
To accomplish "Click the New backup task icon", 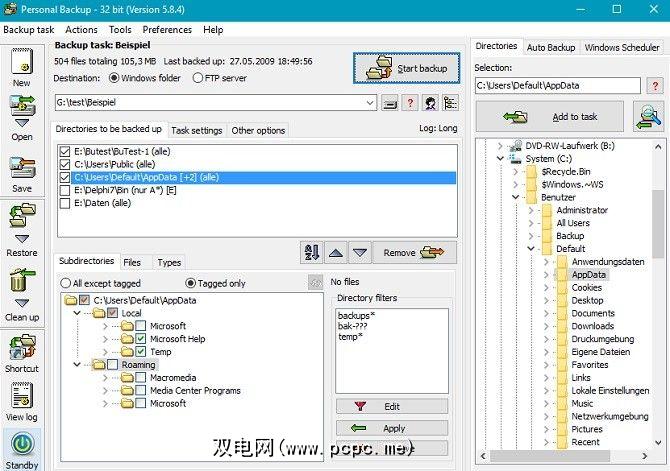I will 22,62.
